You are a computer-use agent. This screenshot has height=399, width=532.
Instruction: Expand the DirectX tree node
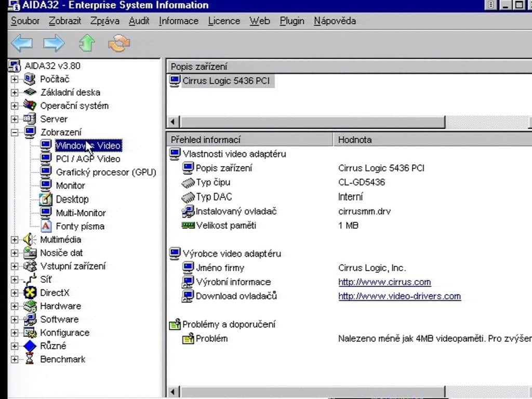14,292
